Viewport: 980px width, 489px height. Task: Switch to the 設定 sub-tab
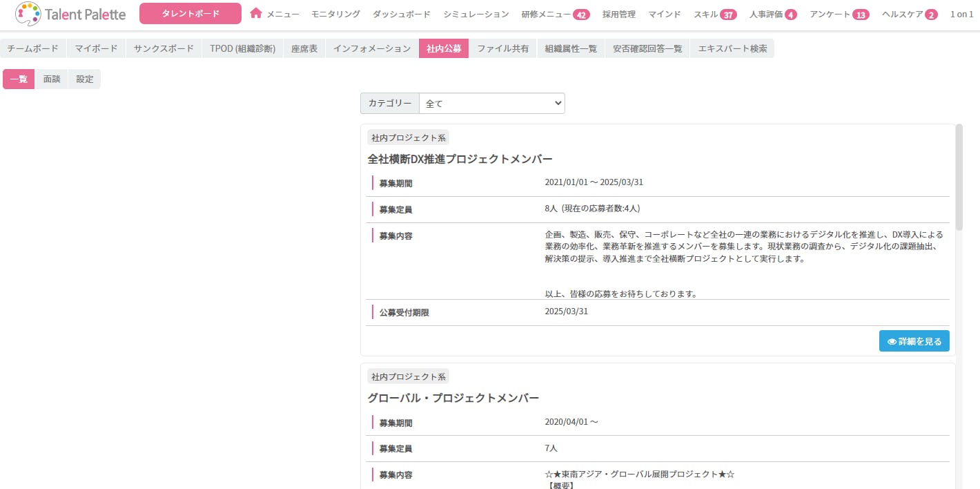85,79
